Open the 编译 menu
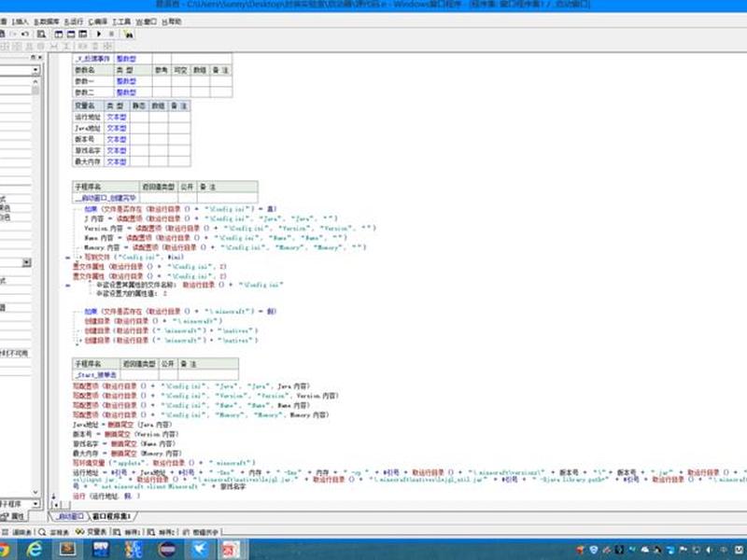The image size is (747, 560). 98,21
